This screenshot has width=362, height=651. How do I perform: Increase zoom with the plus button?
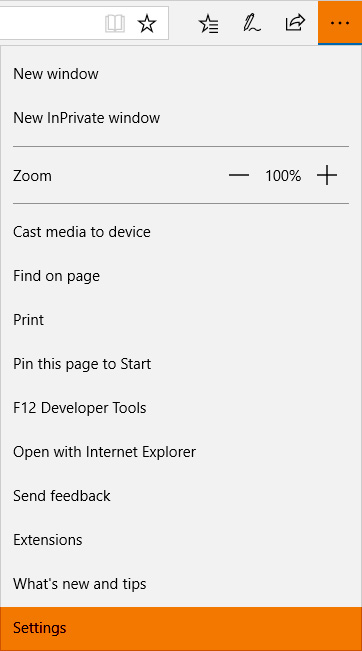coord(327,176)
